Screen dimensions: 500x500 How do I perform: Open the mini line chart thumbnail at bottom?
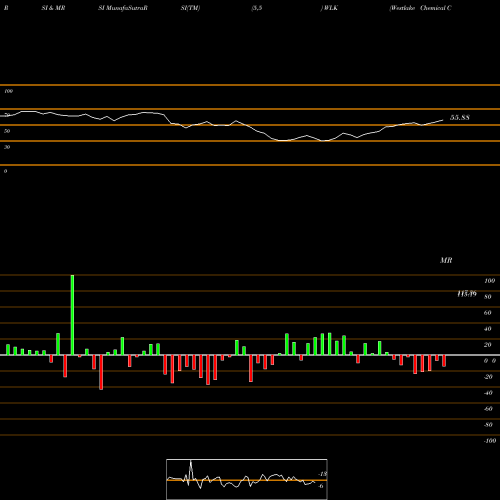point(247,479)
